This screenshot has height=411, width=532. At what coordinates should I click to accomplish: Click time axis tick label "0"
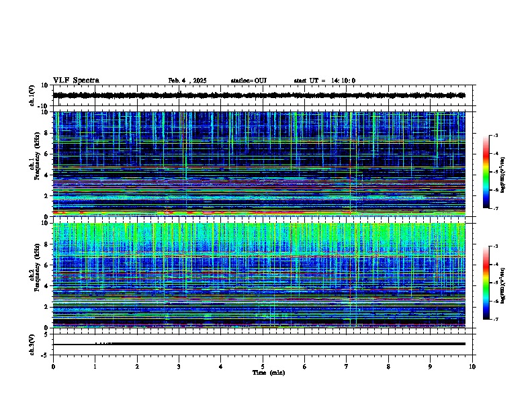pos(53,367)
